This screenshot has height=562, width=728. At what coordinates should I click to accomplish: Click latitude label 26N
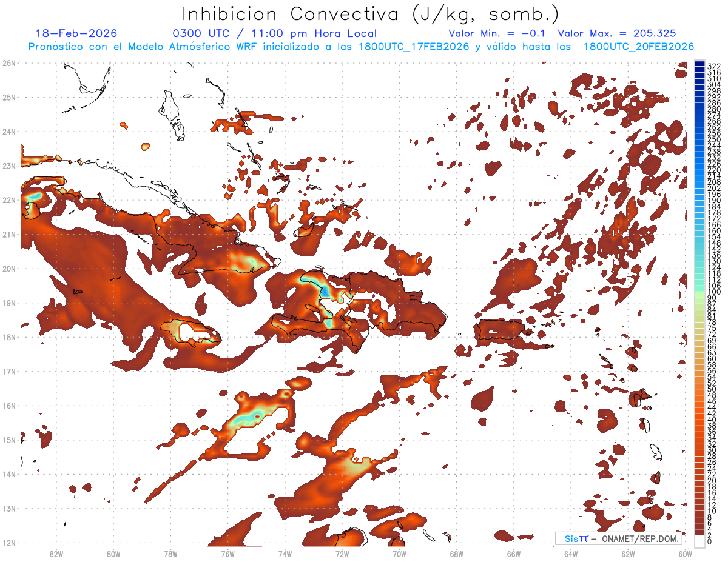pos(9,62)
